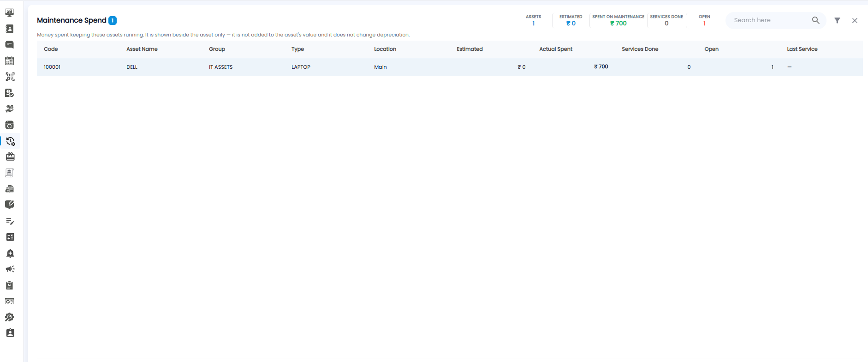The image size is (868, 362).
Task: Click the Main location cell
Action: click(380, 67)
